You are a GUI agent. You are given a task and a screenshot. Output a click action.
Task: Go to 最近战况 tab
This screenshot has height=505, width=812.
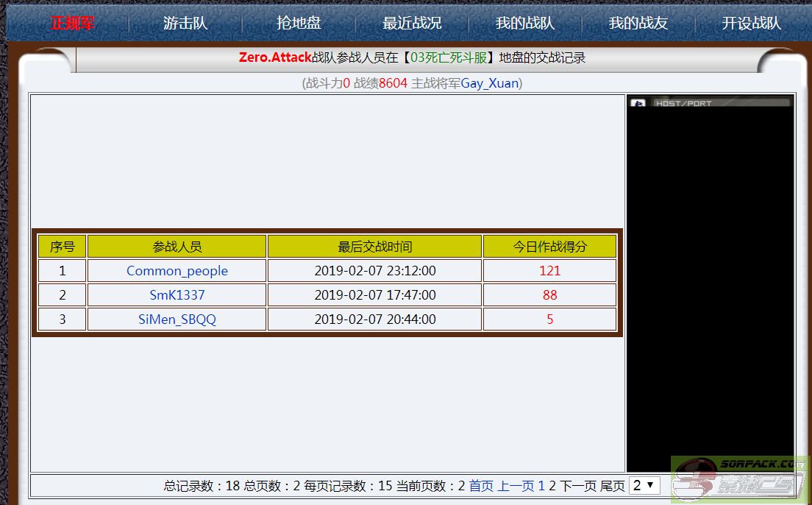[412, 24]
